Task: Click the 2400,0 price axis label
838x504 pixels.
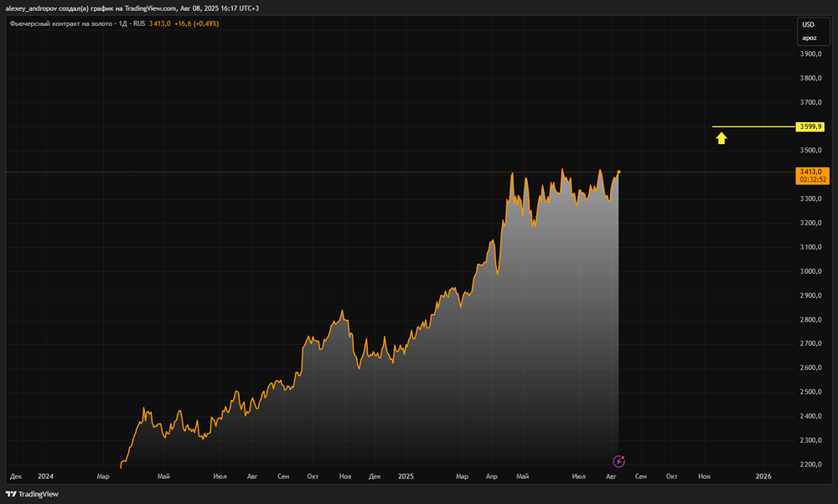Action: click(810, 416)
